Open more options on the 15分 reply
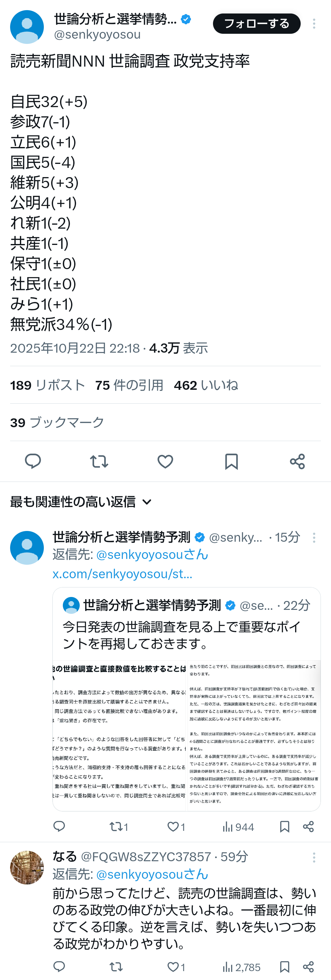331x980 pixels. click(x=314, y=537)
